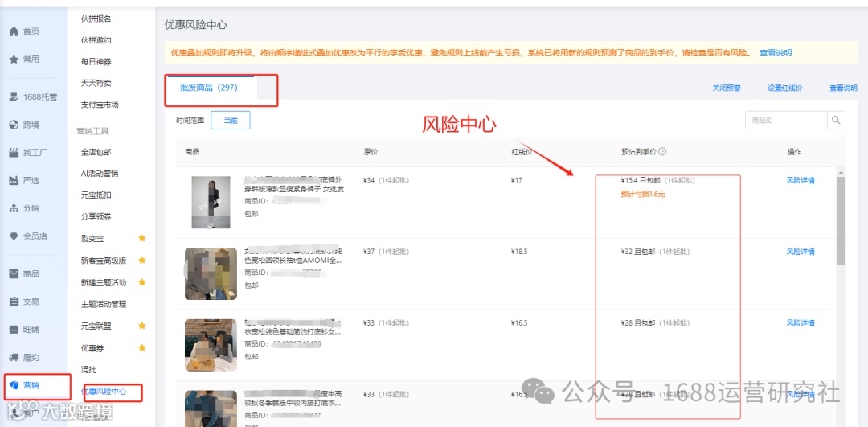Click the product list vertical scrollbar
The image size is (868, 427).
tap(841, 221)
